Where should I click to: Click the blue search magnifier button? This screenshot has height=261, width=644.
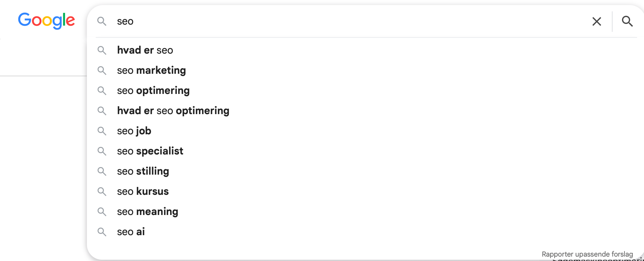(x=627, y=21)
